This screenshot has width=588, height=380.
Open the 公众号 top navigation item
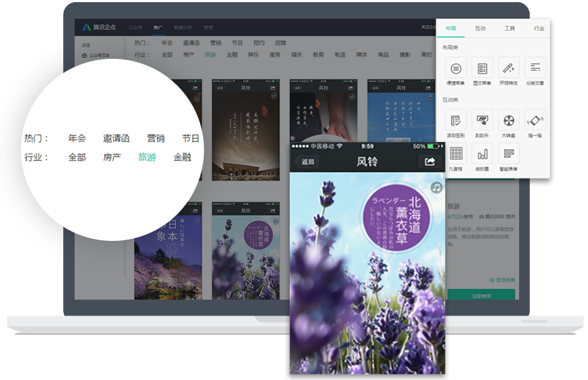tap(136, 27)
